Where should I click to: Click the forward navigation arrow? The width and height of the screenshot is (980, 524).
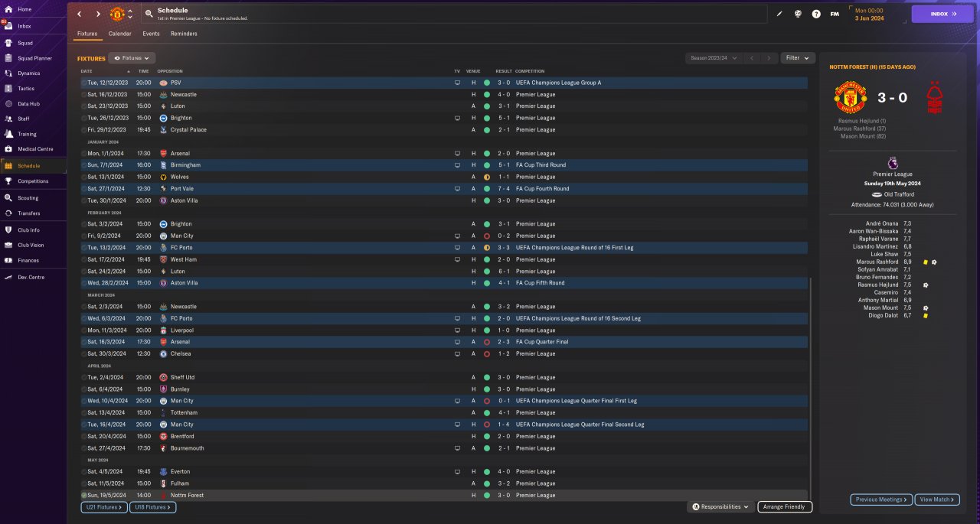tap(98, 14)
